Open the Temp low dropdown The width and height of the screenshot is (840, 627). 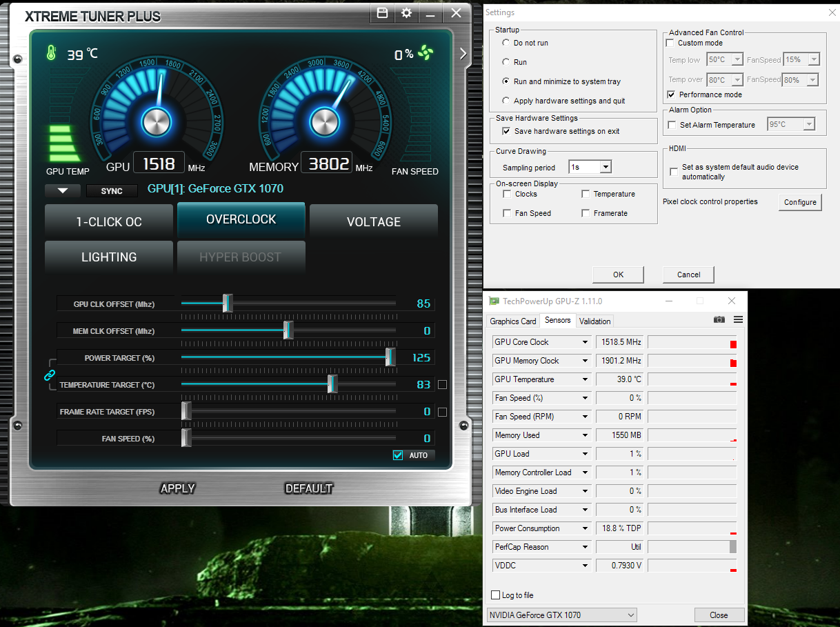[725, 60]
